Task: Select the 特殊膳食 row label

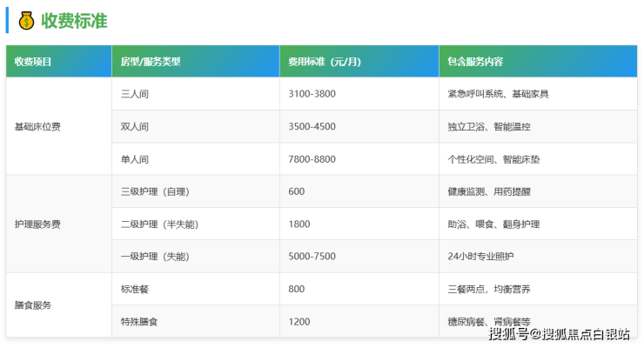Action: 139,322
